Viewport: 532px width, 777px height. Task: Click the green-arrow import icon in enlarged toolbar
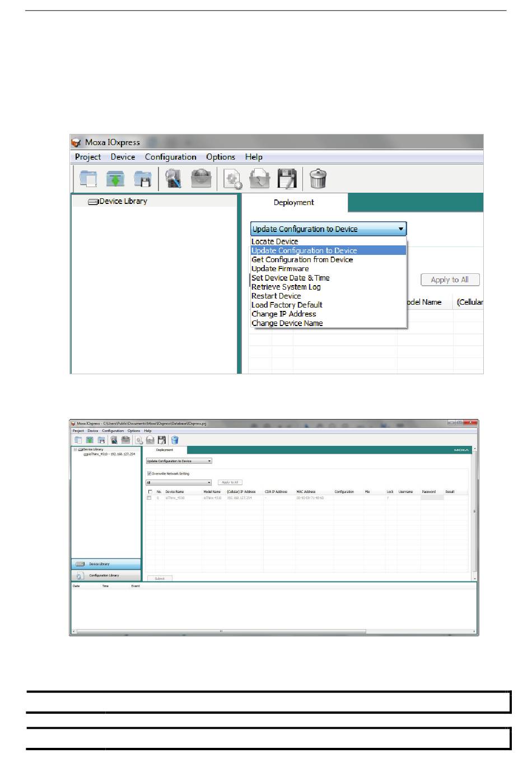[115, 179]
